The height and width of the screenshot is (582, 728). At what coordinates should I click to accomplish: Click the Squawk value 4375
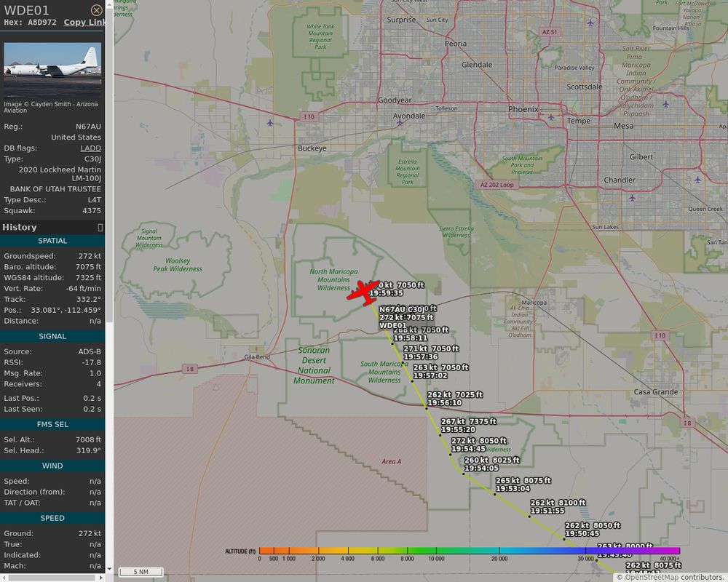pos(92,211)
